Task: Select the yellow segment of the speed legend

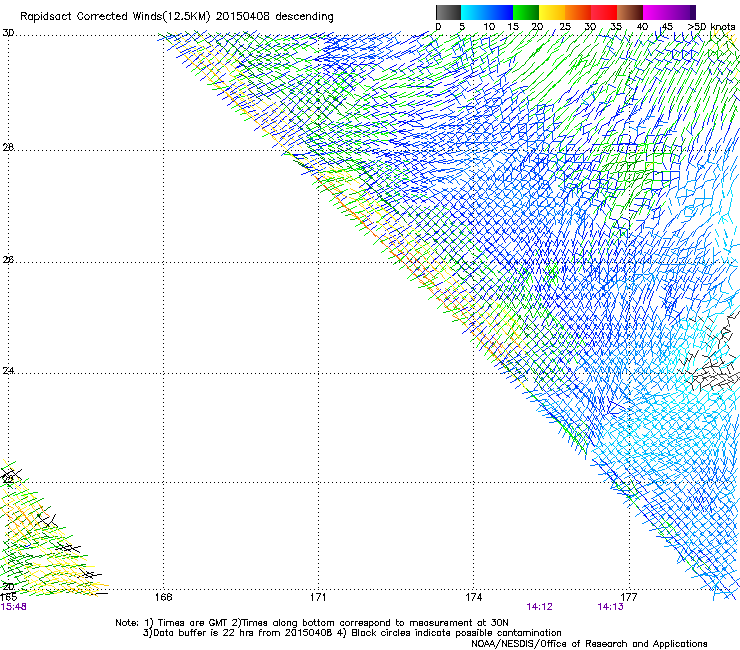Action: pyautogui.click(x=552, y=12)
